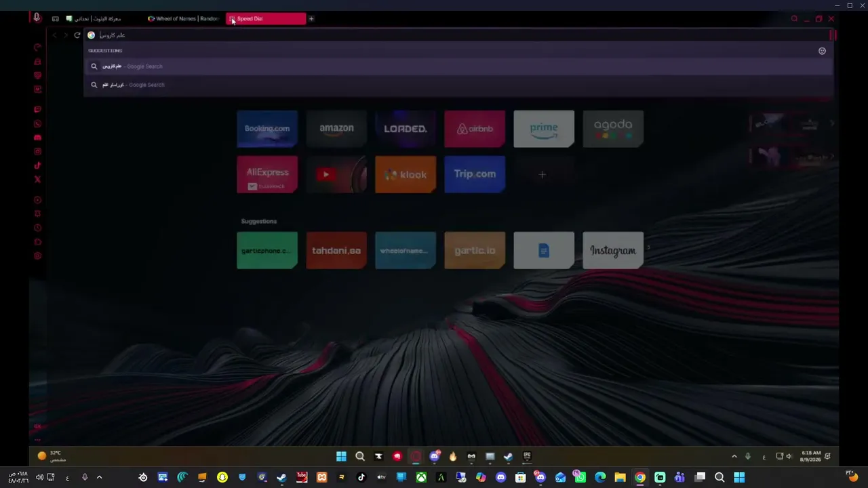The height and width of the screenshot is (488, 868).
Task: Open the Google Docs suggestion tile
Action: [544, 250]
